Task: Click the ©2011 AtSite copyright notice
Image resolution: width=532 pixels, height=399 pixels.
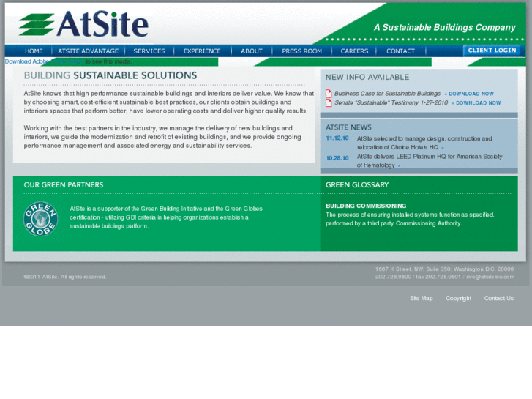Action: coord(65,277)
